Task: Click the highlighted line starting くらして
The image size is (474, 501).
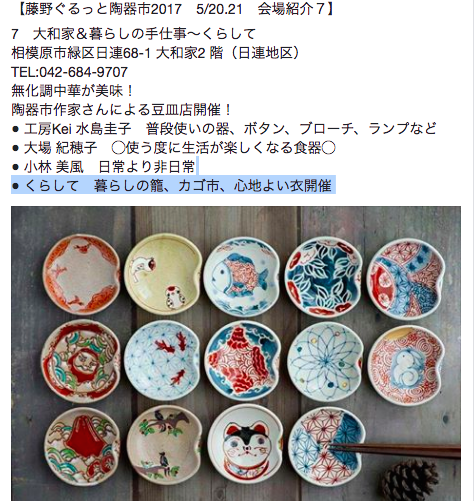Action: [173, 185]
